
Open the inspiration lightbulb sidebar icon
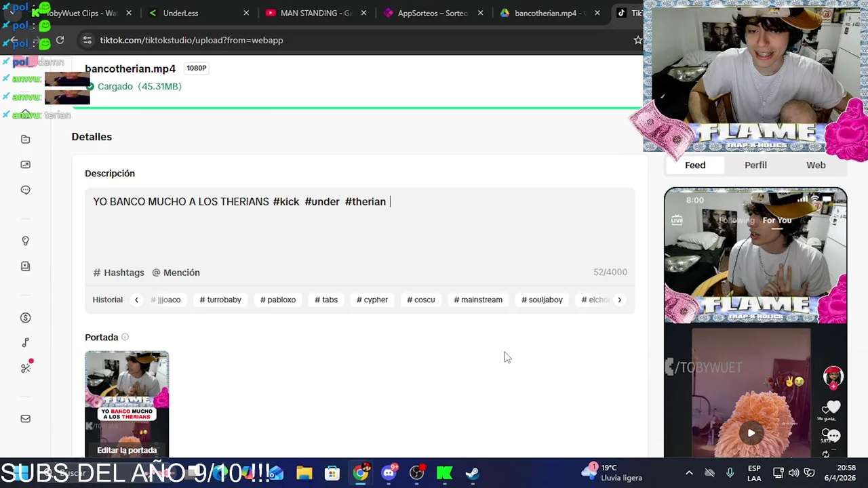[x=26, y=241]
